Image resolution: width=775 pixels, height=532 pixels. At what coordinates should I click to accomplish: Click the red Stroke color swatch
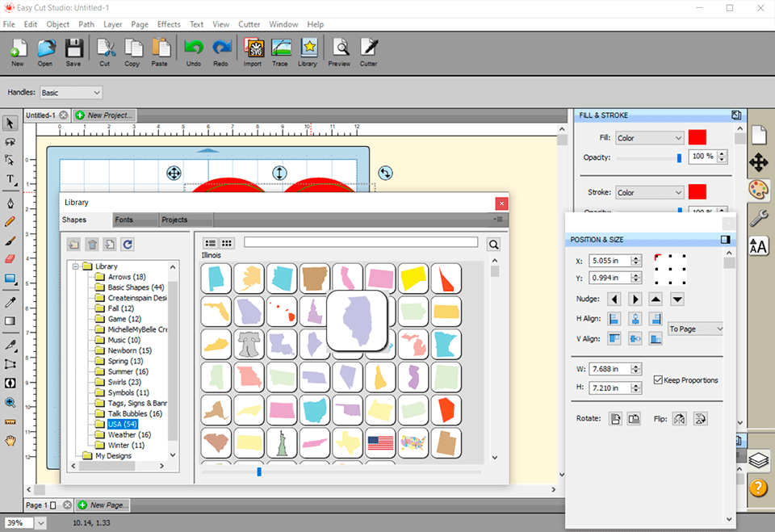coord(697,191)
